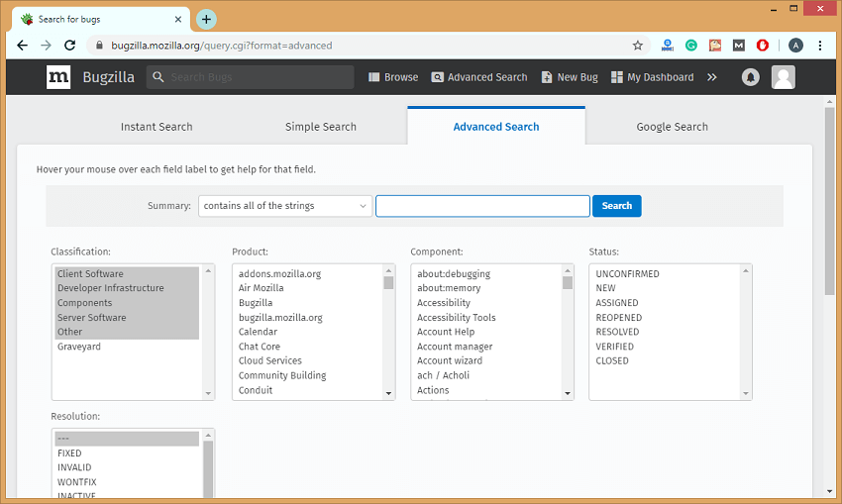
Task: Click the browser forward arrow
Action: (x=47, y=46)
